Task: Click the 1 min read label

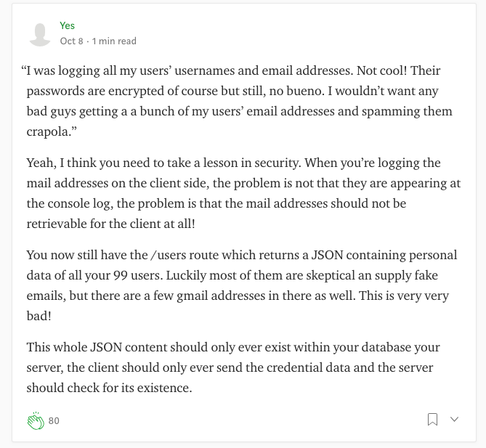Action: click(114, 41)
